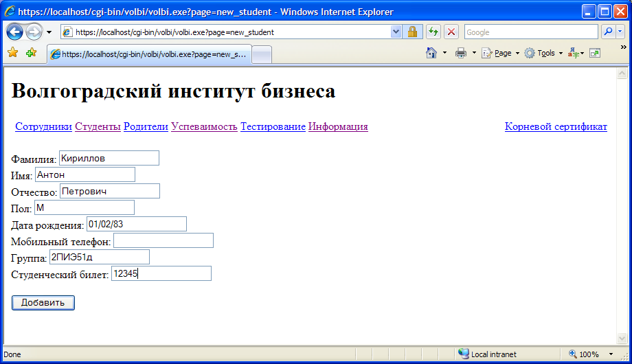Viewport: 632px width, 364px height.
Task: Click the translation toolbar icon
Action: tap(573, 53)
